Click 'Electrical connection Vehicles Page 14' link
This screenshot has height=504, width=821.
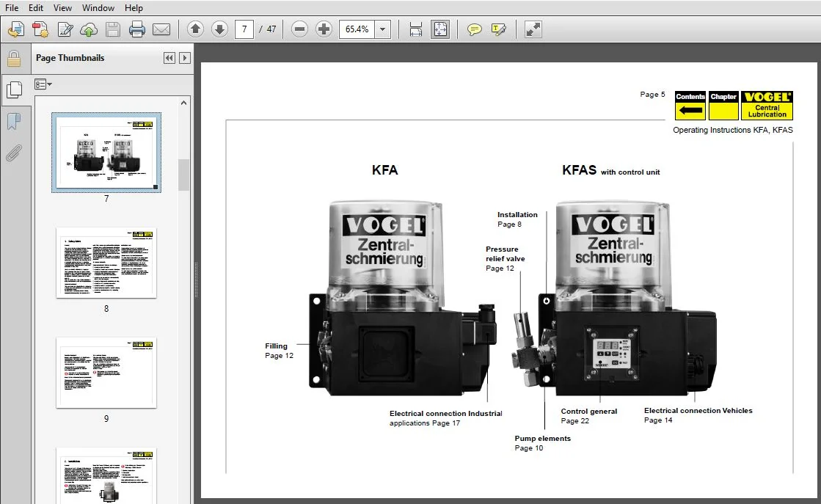coord(698,415)
